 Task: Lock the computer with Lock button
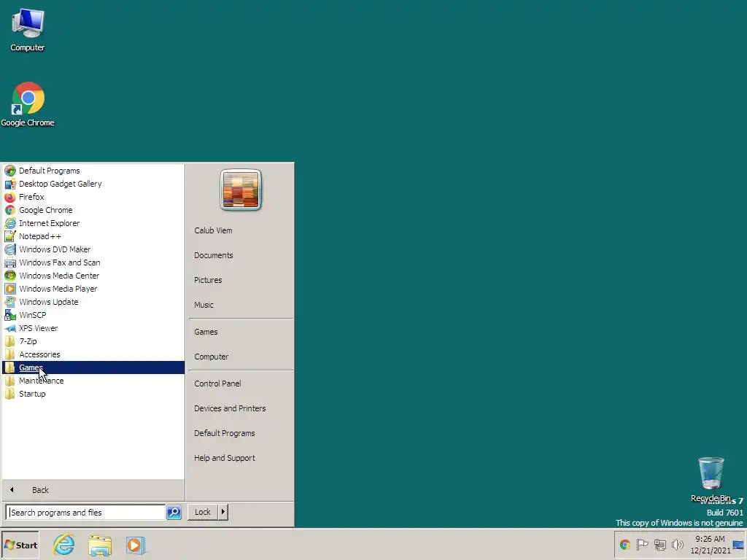point(203,512)
